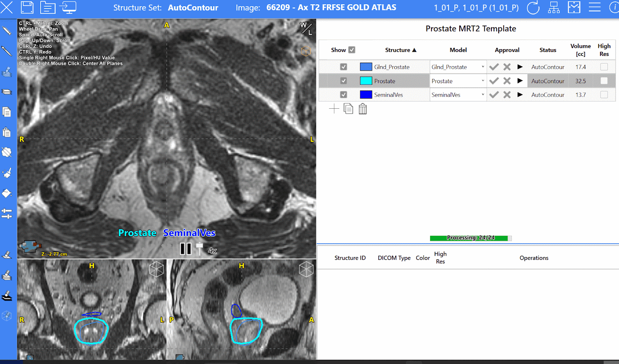Select the sparkle cleanup brush tool
The image size is (619, 364).
[x=7, y=173]
